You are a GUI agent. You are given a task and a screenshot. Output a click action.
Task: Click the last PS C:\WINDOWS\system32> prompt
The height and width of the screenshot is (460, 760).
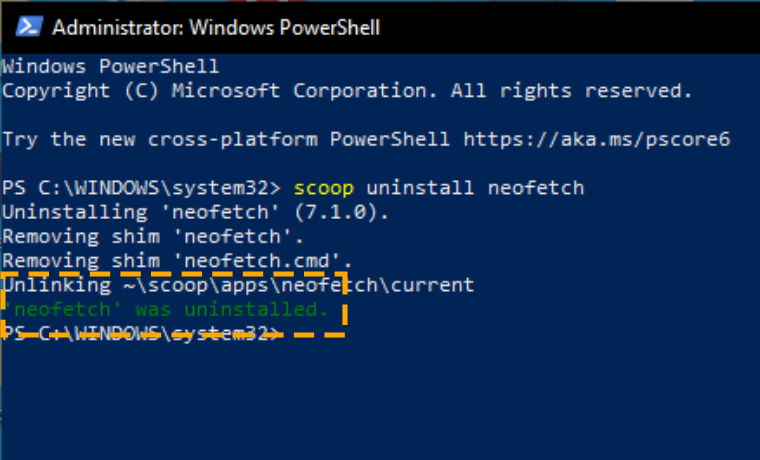142,333
